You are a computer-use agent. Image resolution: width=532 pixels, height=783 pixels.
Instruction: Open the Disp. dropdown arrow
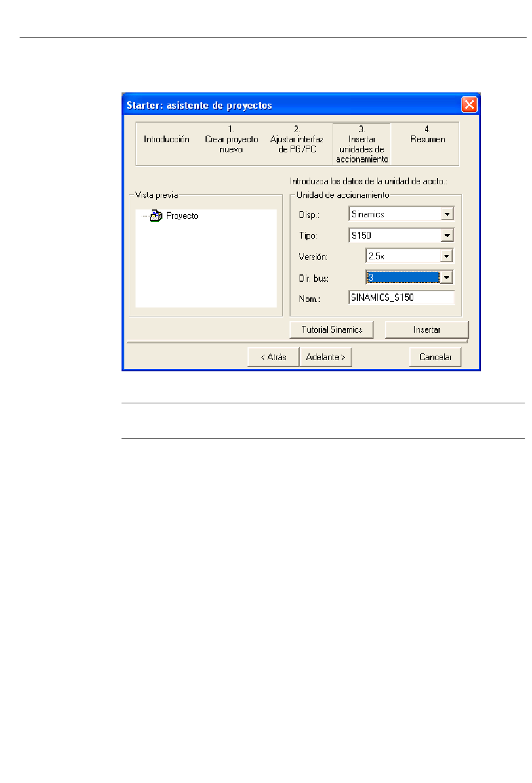447,214
